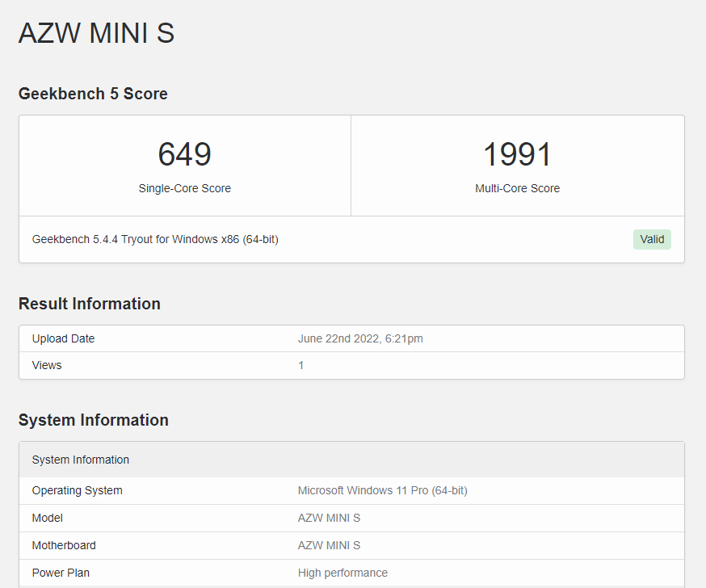Viewport: 706px width, 588px height.
Task: Select the Single-Core Score label
Action: pyautogui.click(x=184, y=188)
